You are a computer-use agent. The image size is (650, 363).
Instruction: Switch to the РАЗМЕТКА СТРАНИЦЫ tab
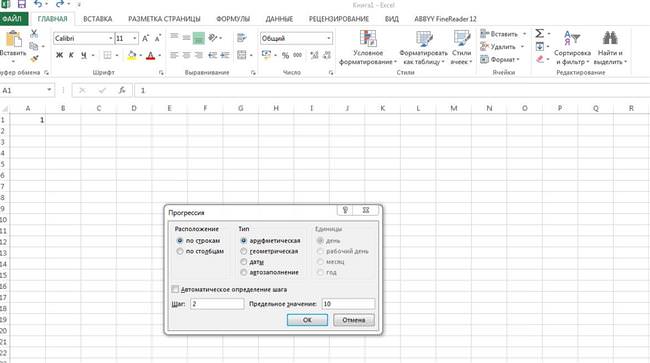pyautogui.click(x=164, y=19)
